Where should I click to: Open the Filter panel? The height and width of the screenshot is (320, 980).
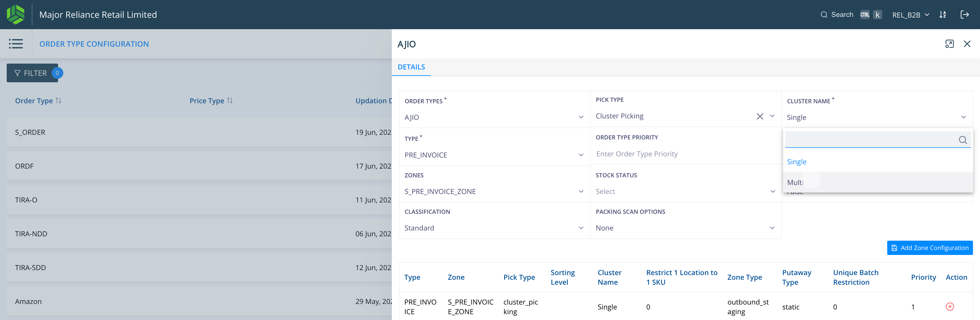click(32, 73)
